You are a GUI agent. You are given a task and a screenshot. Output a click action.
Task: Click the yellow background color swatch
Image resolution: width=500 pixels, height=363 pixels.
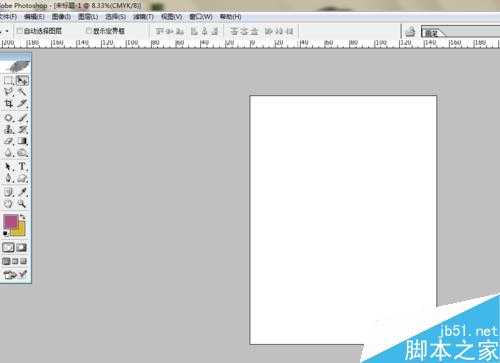[21, 231]
